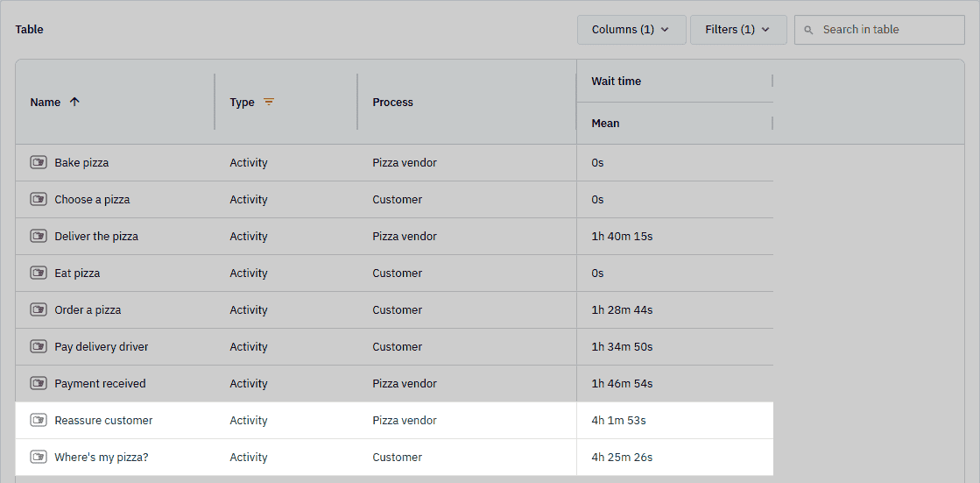Focus the Search in table field
The width and height of the screenshot is (980, 483).
pyautogui.click(x=879, y=30)
